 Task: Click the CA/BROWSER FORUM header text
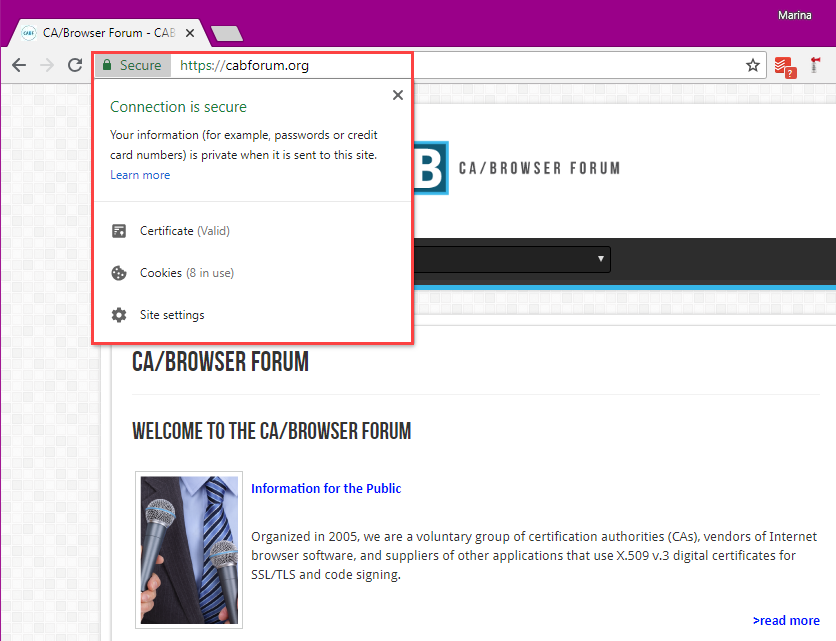tap(540, 169)
